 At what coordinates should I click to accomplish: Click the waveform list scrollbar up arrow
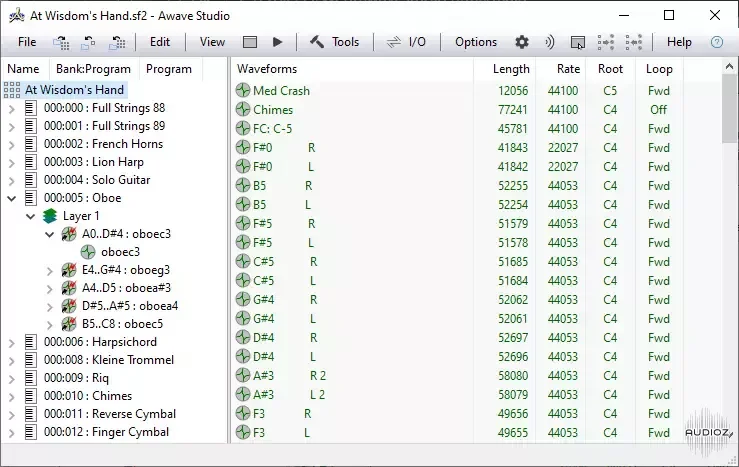729,66
